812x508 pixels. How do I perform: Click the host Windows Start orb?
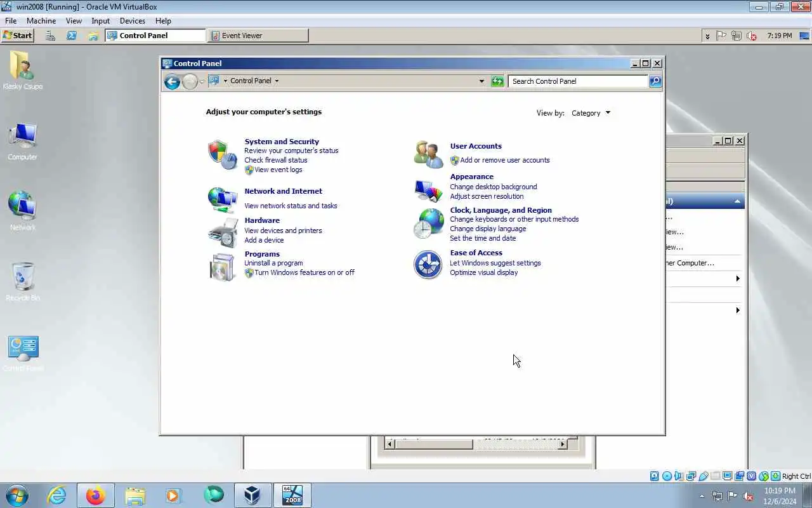(17, 495)
